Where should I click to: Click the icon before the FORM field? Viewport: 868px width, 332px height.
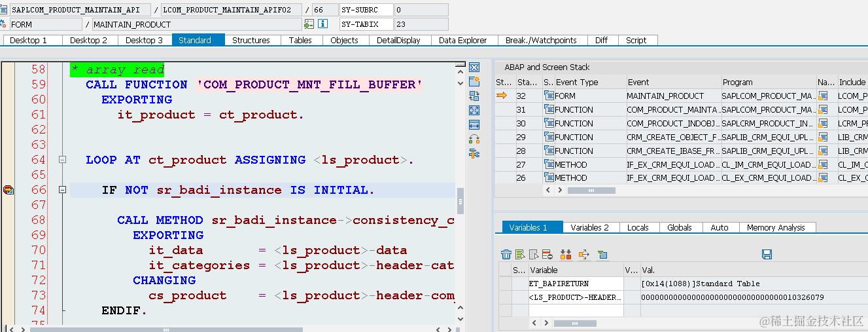coord(5,24)
